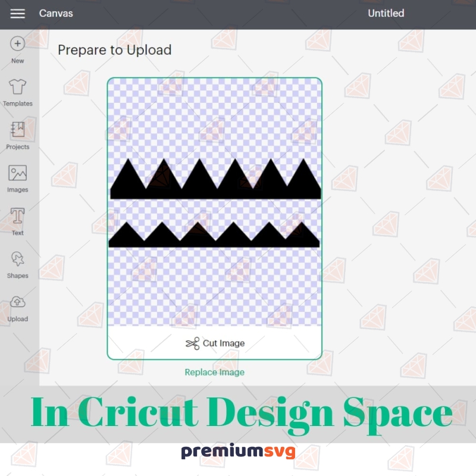Click empty checkered area below the shapes
Image resolution: width=476 pixels, height=476 pixels.
(214, 286)
